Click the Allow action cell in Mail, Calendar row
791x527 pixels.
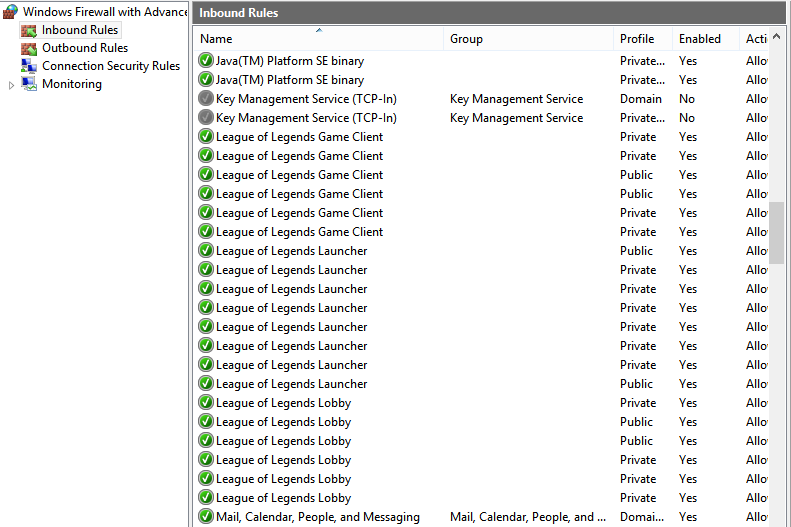tap(757, 517)
